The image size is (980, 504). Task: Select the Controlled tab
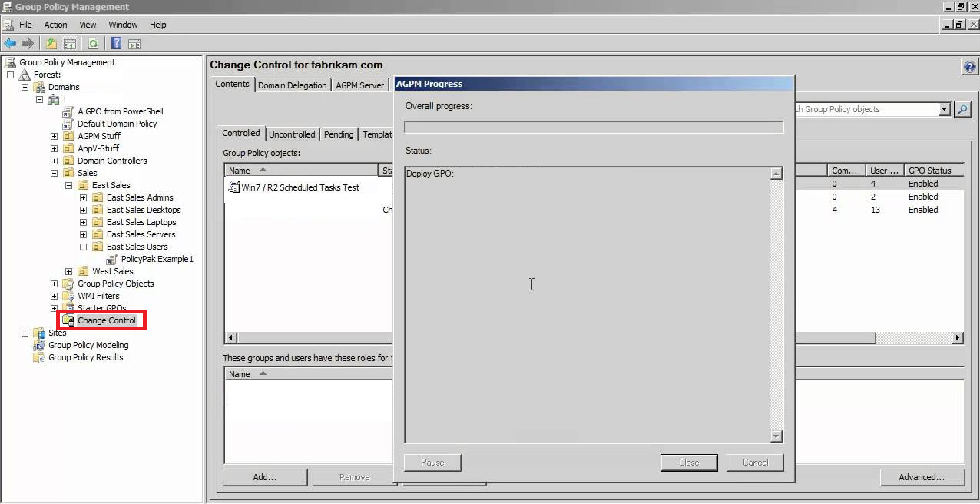coord(241,133)
